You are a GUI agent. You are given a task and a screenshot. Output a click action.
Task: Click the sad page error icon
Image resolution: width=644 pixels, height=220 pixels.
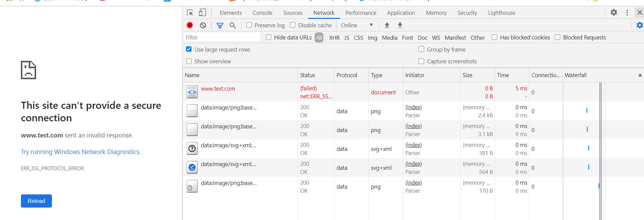pyautogui.click(x=28, y=70)
